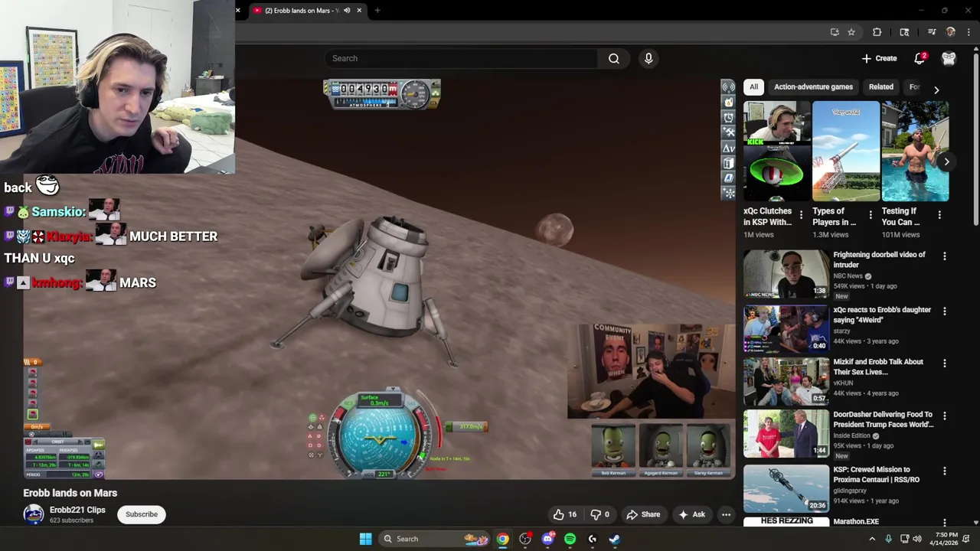This screenshot has width=980, height=551.
Task: Open menu for xQc Clutches in KSP video
Action: coord(801,215)
